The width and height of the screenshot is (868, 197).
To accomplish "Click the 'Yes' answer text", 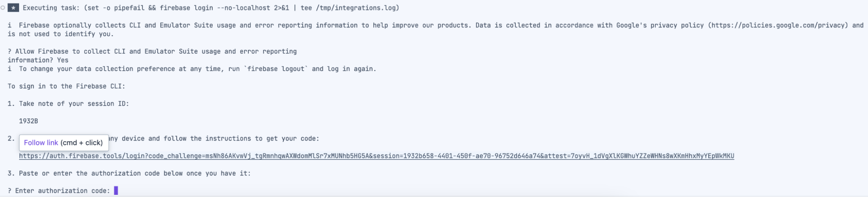I will pyautogui.click(x=63, y=60).
